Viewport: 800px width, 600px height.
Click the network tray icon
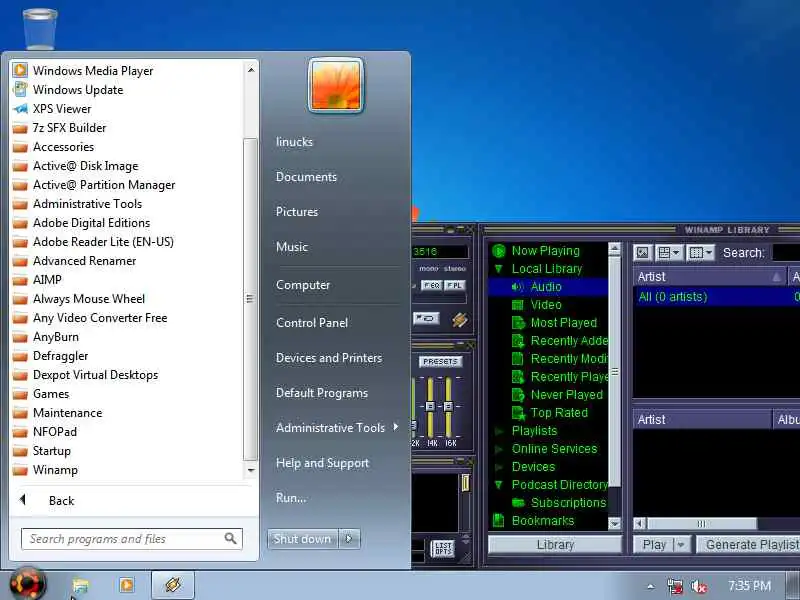(x=674, y=586)
